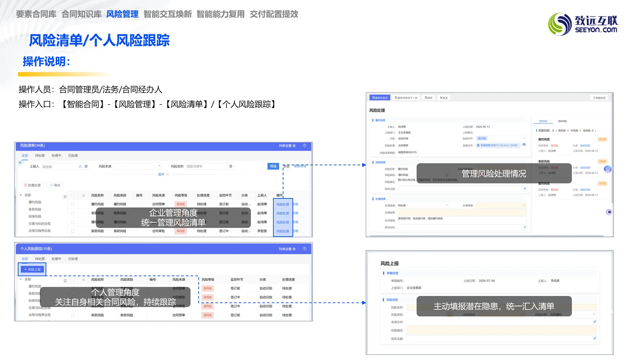Collapse 全部 tree node in 风险清单
644x362 pixels.
[x=21, y=195]
